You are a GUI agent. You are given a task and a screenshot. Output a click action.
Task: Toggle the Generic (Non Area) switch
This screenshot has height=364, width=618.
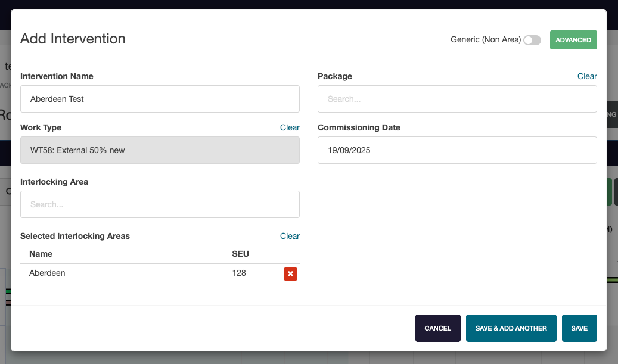[x=532, y=40]
